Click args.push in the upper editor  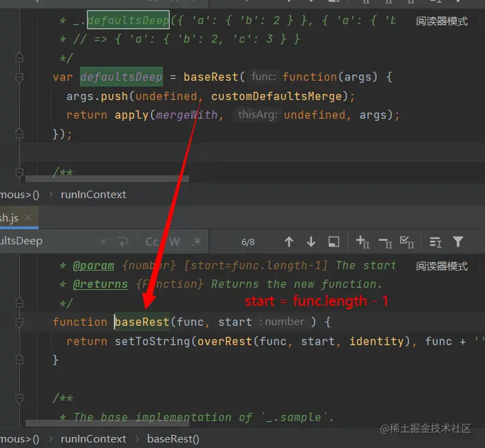click(97, 96)
